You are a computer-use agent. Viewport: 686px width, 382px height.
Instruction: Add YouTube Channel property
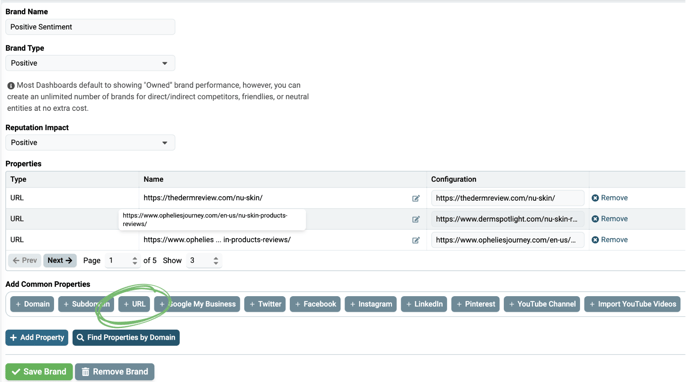(542, 304)
